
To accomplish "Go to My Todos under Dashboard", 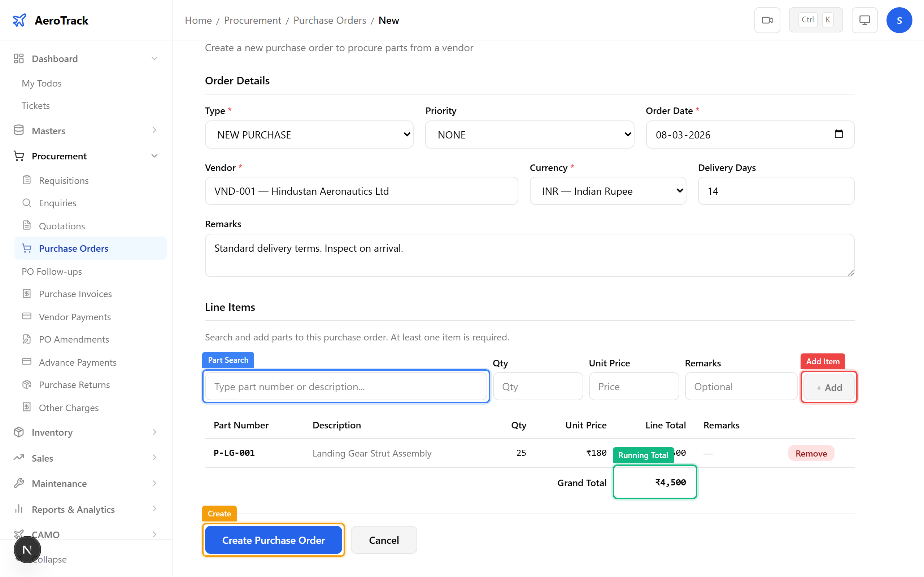I will (x=41, y=83).
